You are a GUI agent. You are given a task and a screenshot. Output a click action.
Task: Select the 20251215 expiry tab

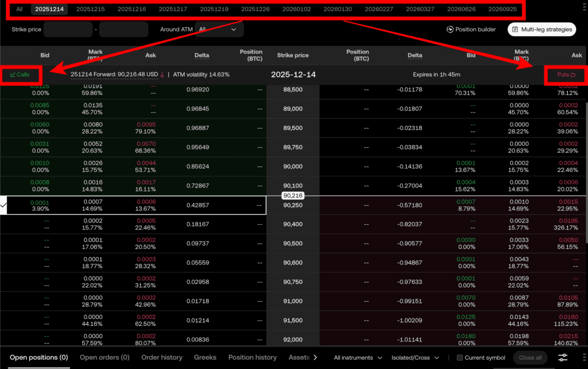91,9
